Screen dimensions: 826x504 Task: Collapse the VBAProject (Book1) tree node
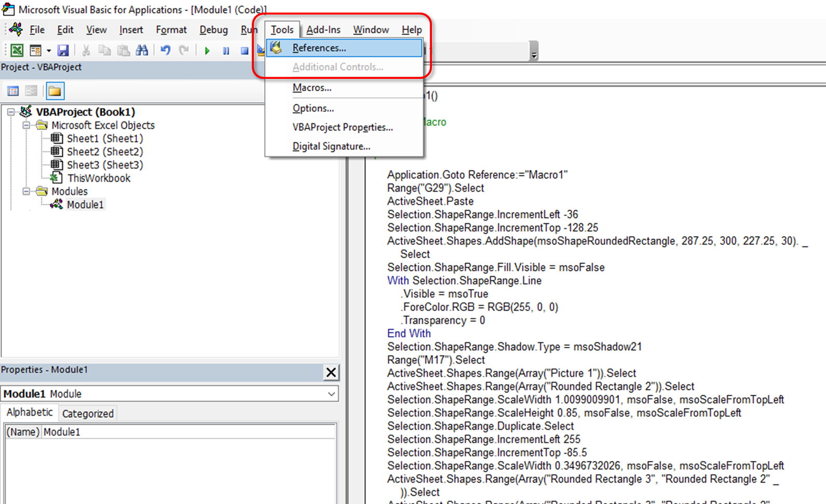pos(11,112)
